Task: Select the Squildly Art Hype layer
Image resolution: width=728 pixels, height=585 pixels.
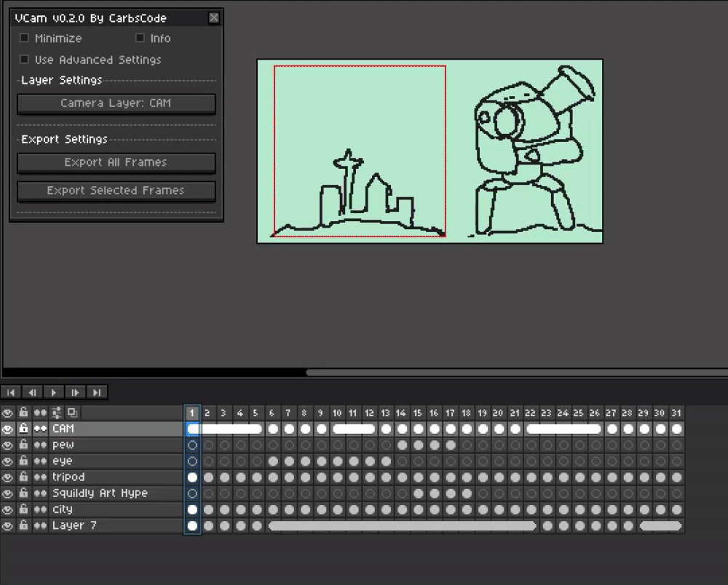Action: tap(100, 493)
